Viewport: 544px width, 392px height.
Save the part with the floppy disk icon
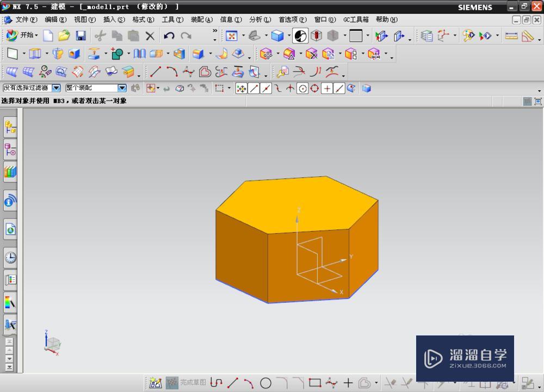[81, 36]
